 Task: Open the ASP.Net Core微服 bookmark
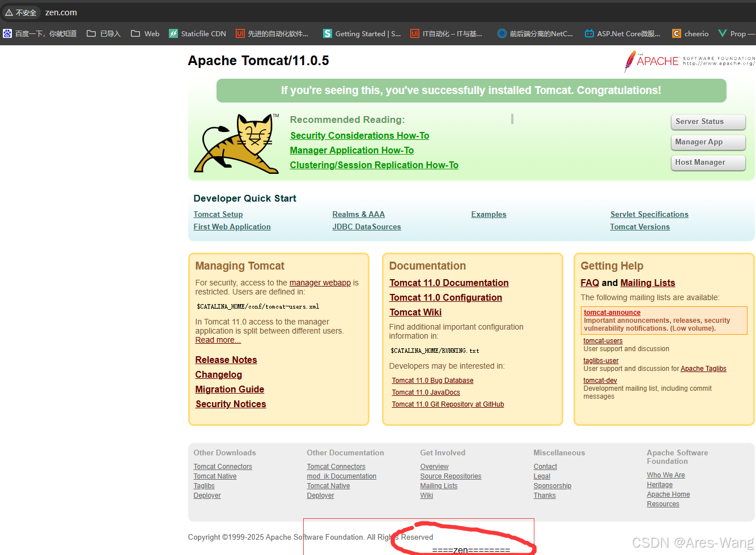click(622, 33)
